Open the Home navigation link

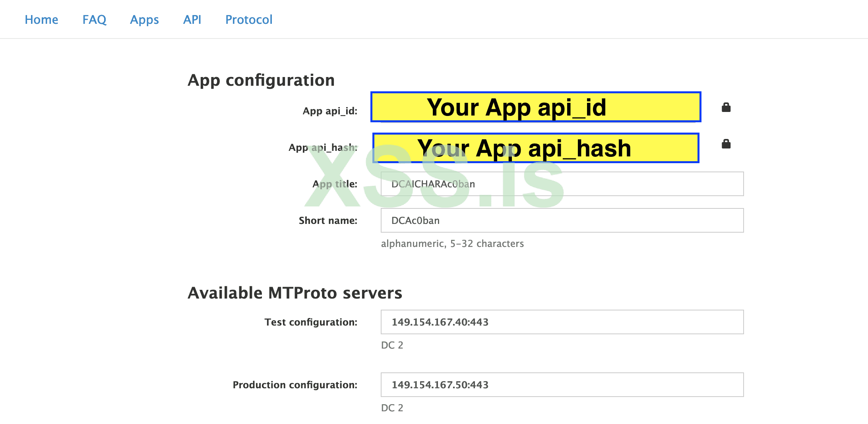click(41, 19)
